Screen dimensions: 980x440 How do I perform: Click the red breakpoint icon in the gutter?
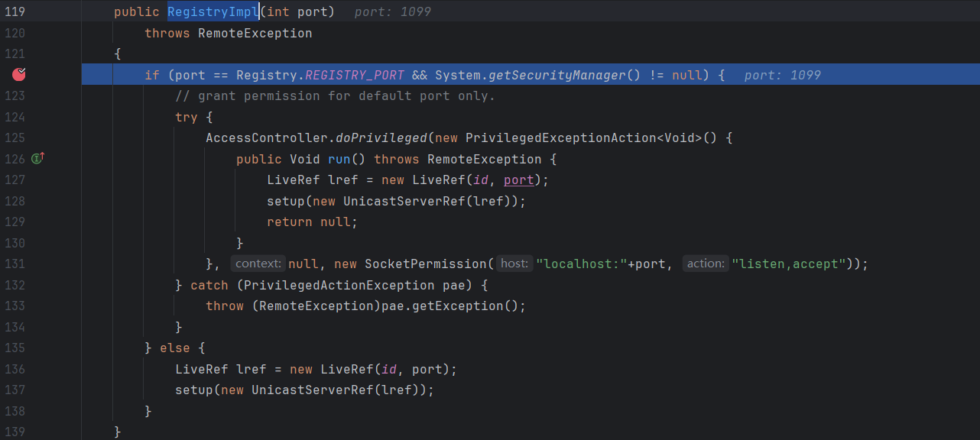tap(19, 74)
